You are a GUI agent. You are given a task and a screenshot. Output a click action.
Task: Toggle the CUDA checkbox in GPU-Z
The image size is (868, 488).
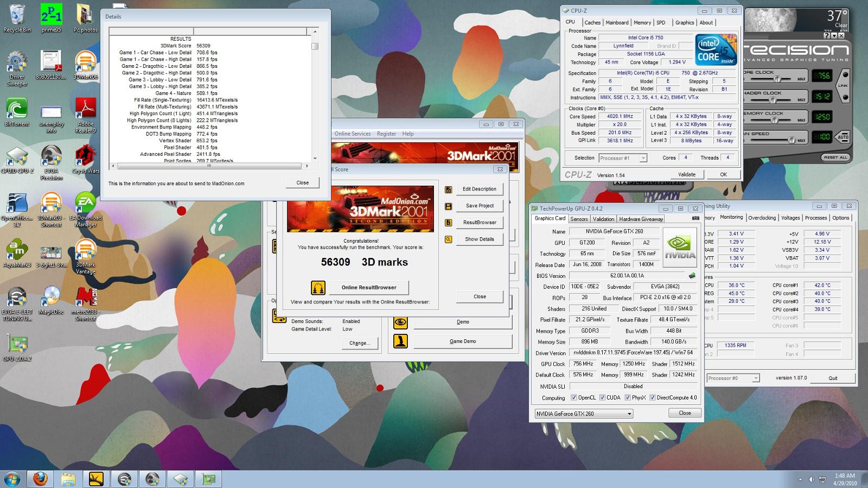[602, 397]
